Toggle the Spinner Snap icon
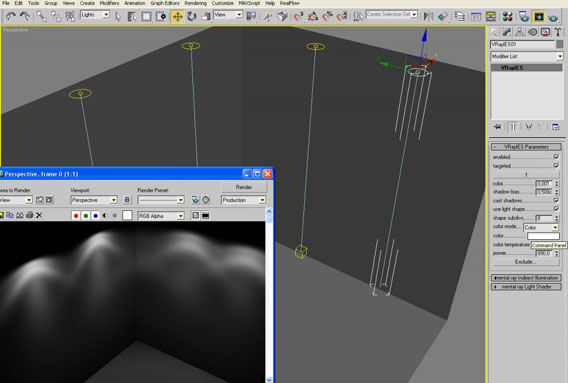 click(x=342, y=16)
